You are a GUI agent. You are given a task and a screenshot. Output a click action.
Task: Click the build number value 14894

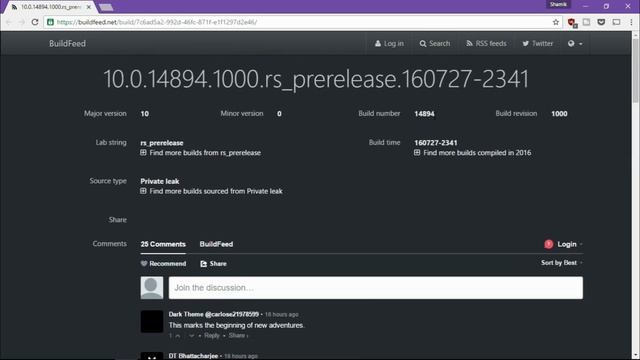click(424, 114)
